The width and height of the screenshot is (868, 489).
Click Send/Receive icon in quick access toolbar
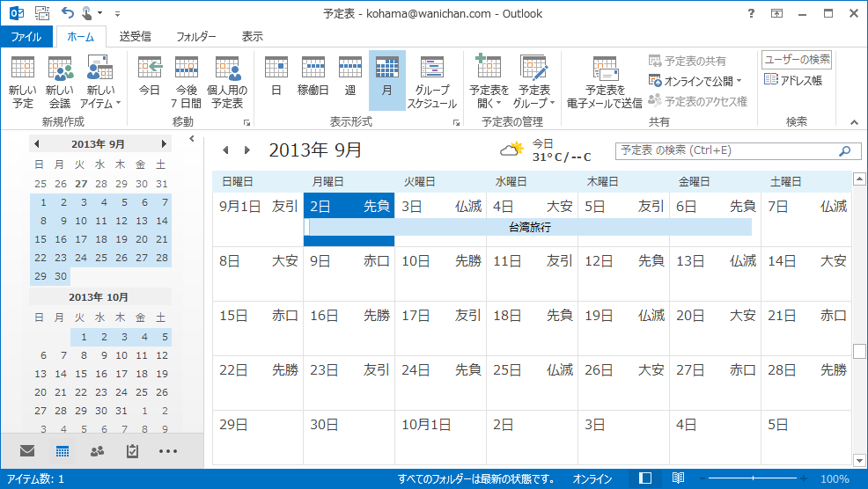pos(42,12)
